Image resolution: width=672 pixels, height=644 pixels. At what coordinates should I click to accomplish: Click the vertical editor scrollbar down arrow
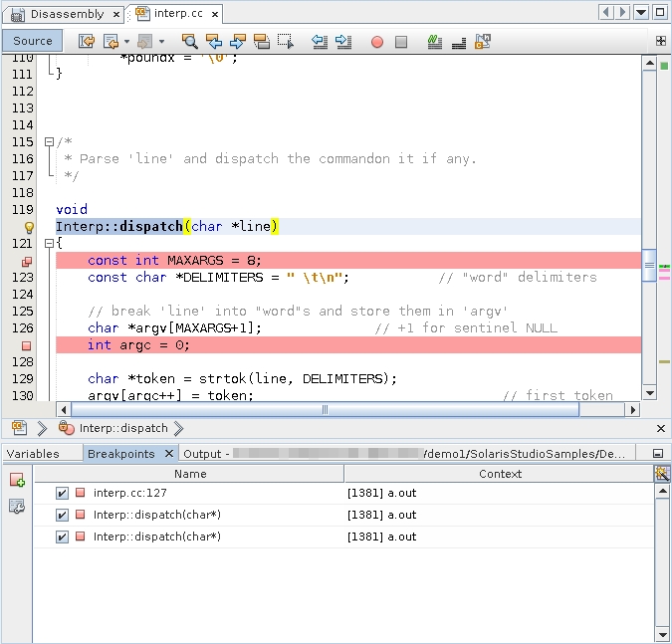click(x=650, y=393)
